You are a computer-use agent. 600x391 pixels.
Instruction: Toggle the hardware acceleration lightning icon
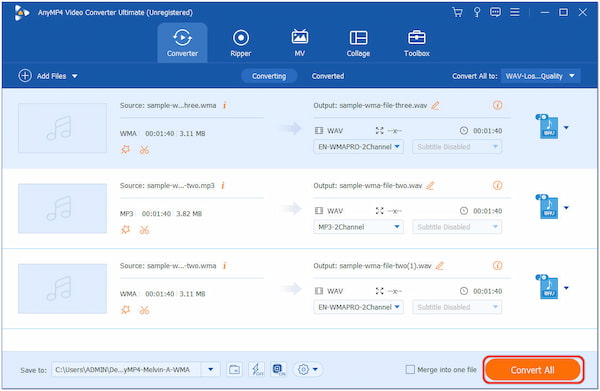coord(256,370)
